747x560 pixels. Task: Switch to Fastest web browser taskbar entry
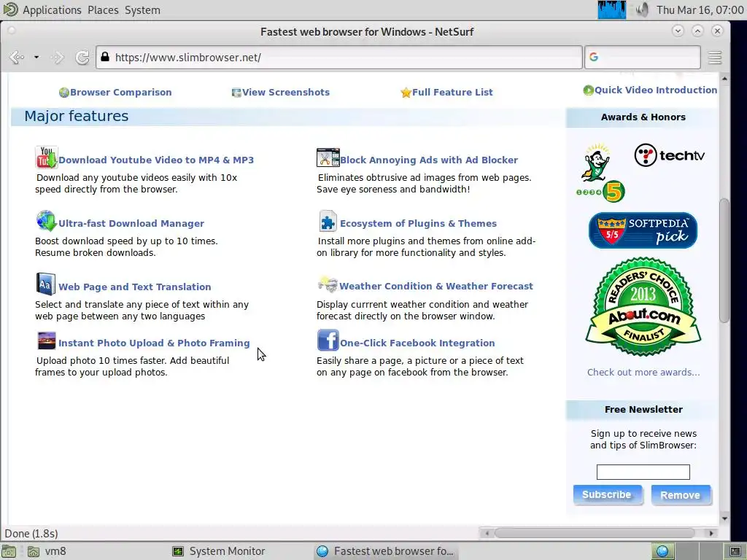click(x=385, y=551)
